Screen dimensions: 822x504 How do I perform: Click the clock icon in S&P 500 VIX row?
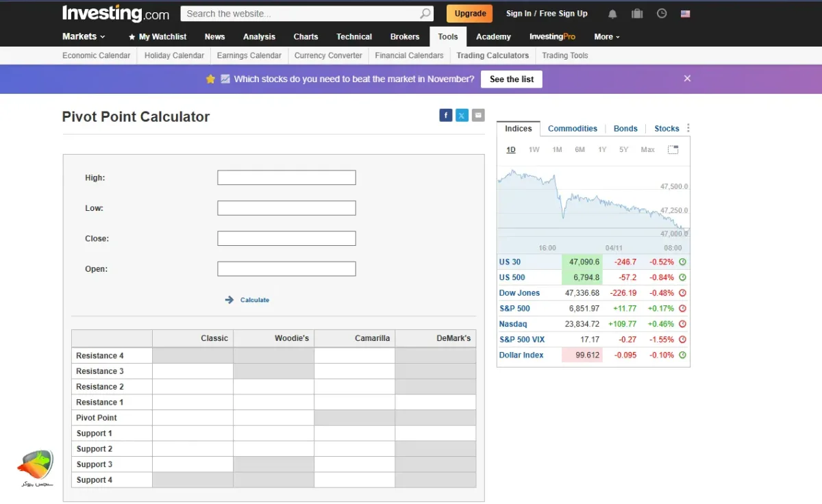(682, 340)
